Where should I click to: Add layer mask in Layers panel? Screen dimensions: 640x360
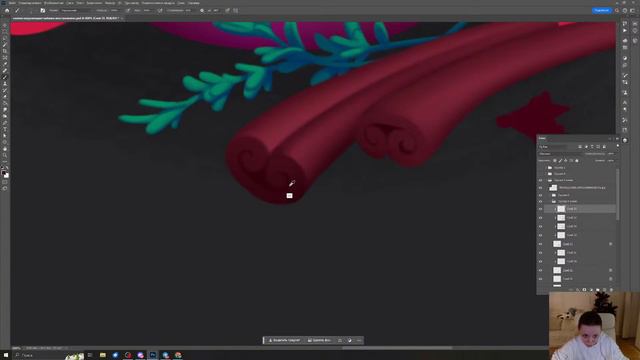pyautogui.click(x=584, y=290)
